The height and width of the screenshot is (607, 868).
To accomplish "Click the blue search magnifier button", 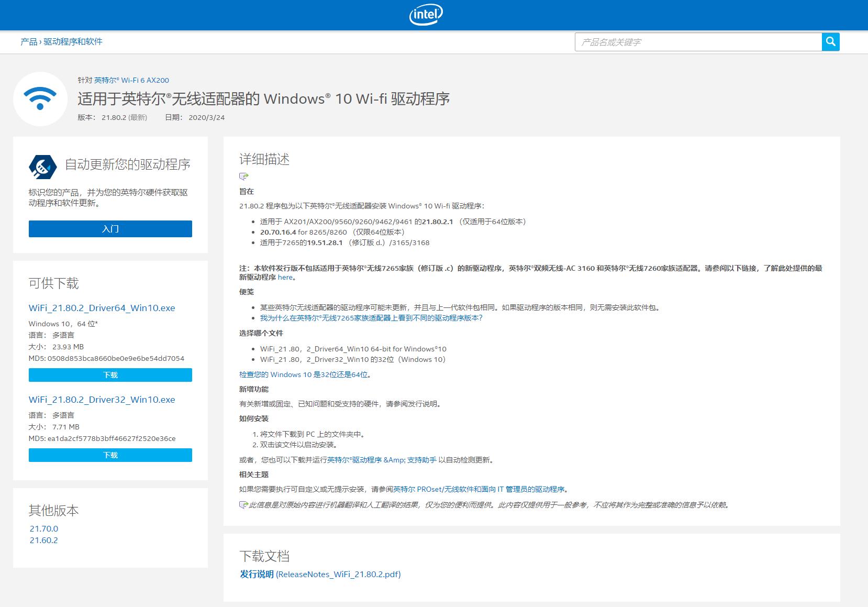I will [830, 42].
